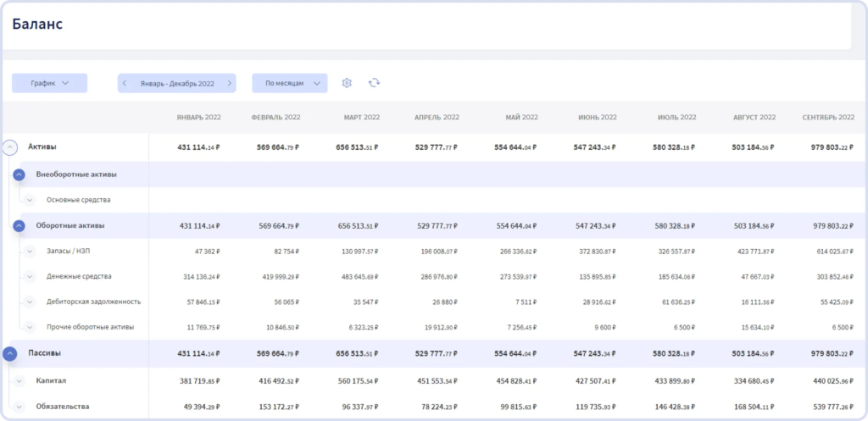Collapse the Пассивы group

coord(10,354)
